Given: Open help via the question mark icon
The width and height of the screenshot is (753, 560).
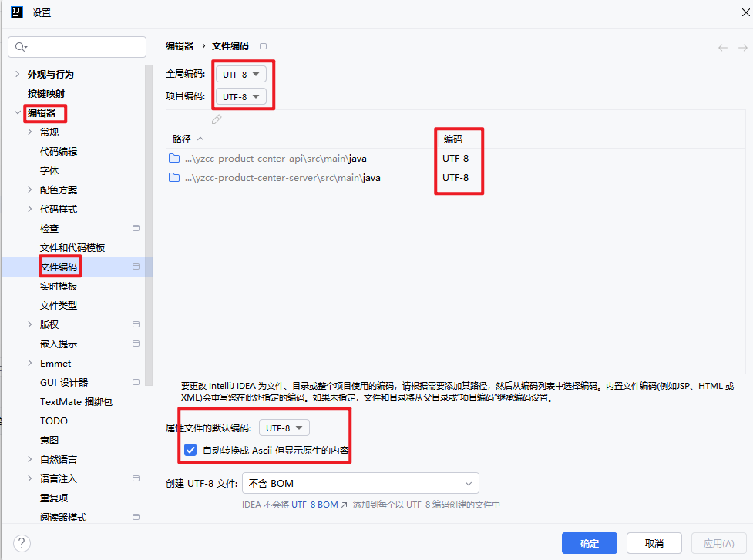Looking at the screenshot, I should click(x=22, y=543).
